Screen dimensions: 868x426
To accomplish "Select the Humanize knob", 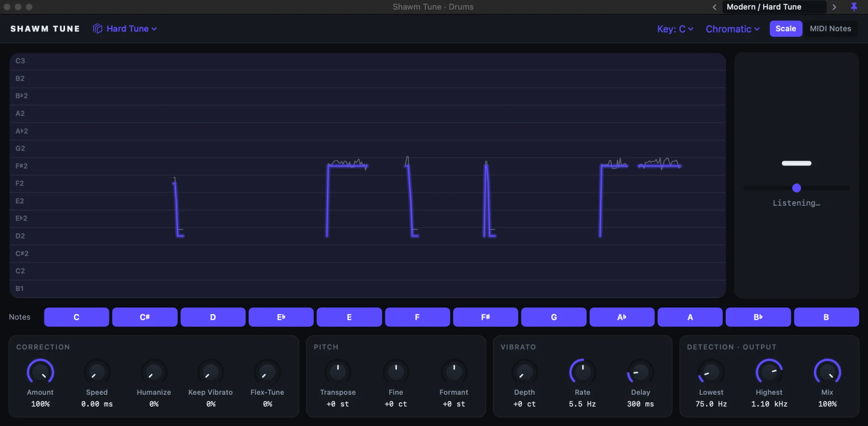I will point(154,372).
